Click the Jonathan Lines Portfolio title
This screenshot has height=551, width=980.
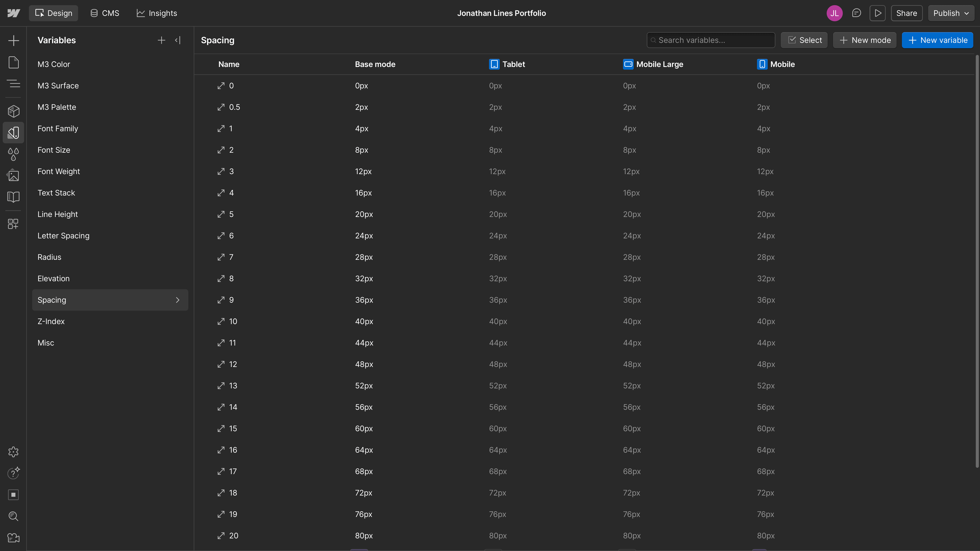[x=501, y=13]
